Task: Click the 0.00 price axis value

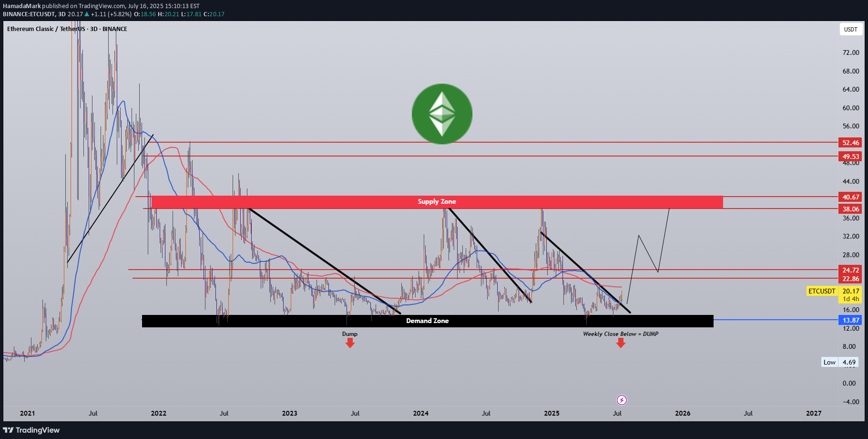Action: click(x=849, y=383)
